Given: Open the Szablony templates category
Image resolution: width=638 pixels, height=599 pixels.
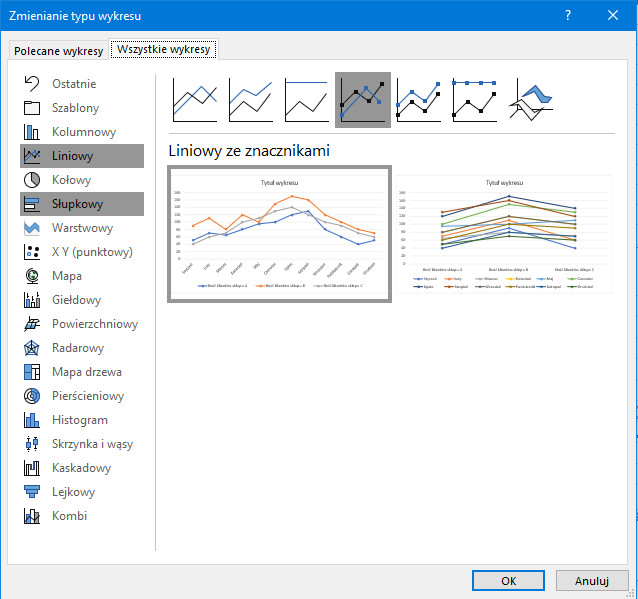Looking at the screenshot, I should tap(75, 108).
